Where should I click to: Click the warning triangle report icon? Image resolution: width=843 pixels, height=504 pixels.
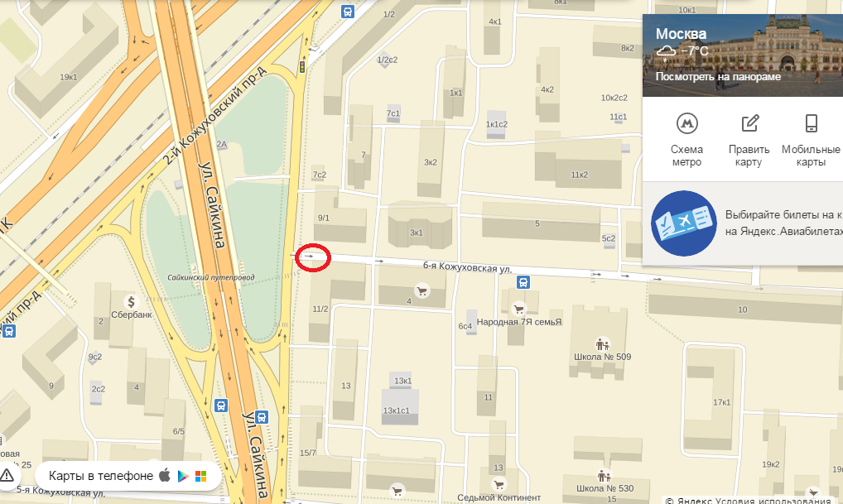[x=7, y=476]
